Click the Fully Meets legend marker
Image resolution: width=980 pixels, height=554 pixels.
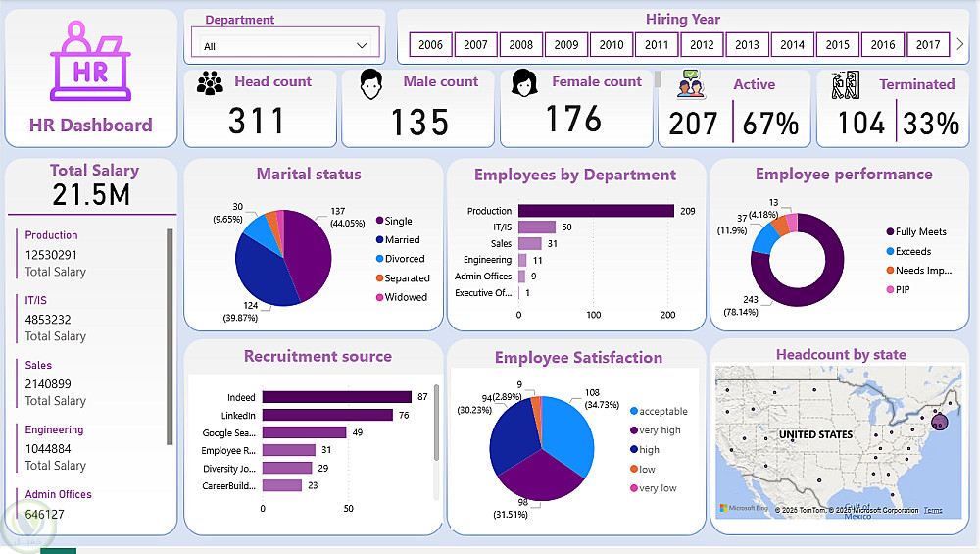point(890,231)
